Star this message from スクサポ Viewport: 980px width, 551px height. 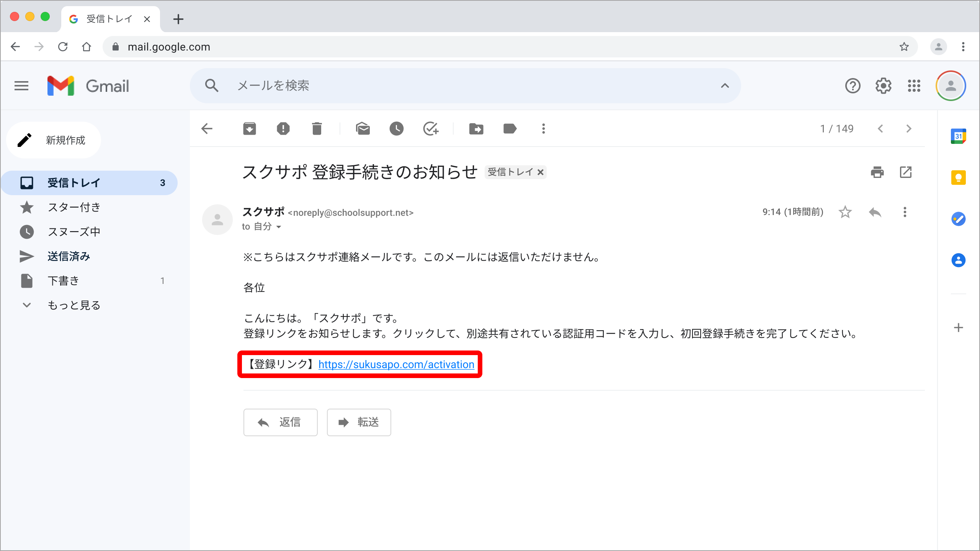(845, 212)
